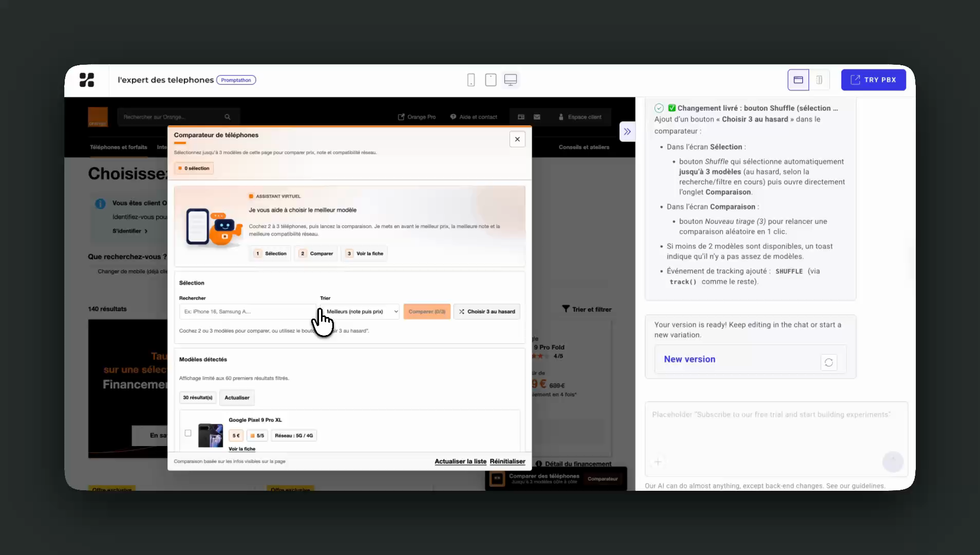
Task: Check the Google Pixel 9 Pro XL checkbox
Action: point(188,433)
